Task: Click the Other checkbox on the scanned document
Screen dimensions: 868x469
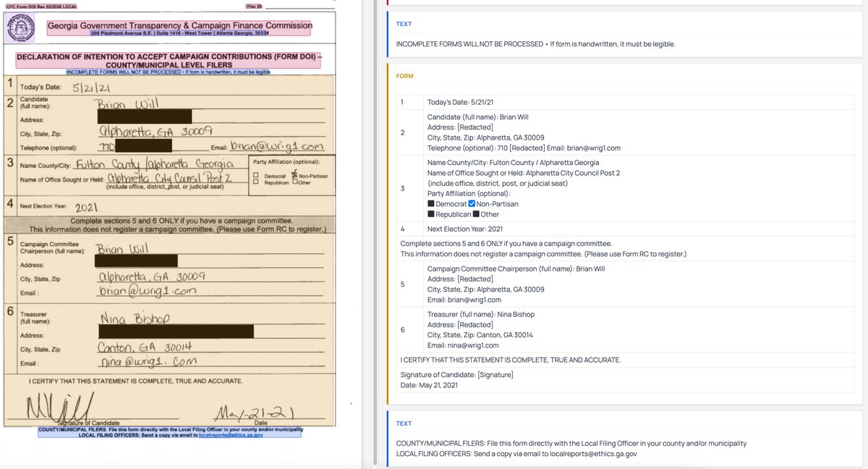Action: 296,182
